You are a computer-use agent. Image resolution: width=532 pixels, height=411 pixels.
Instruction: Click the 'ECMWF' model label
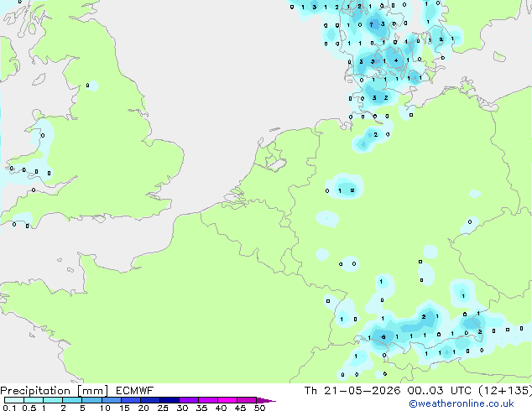coord(135,391)
